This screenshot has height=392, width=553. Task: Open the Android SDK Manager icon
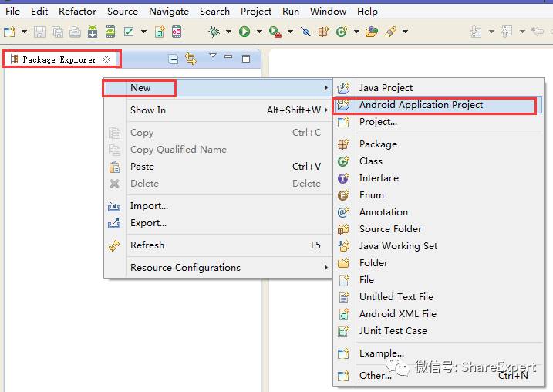(93, 32)
